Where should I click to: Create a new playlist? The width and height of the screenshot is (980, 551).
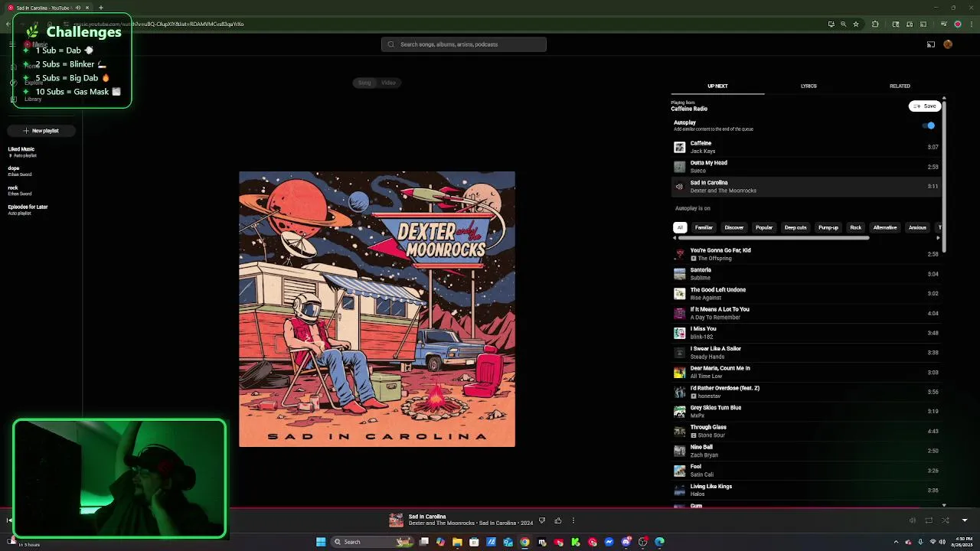point(41,131)
